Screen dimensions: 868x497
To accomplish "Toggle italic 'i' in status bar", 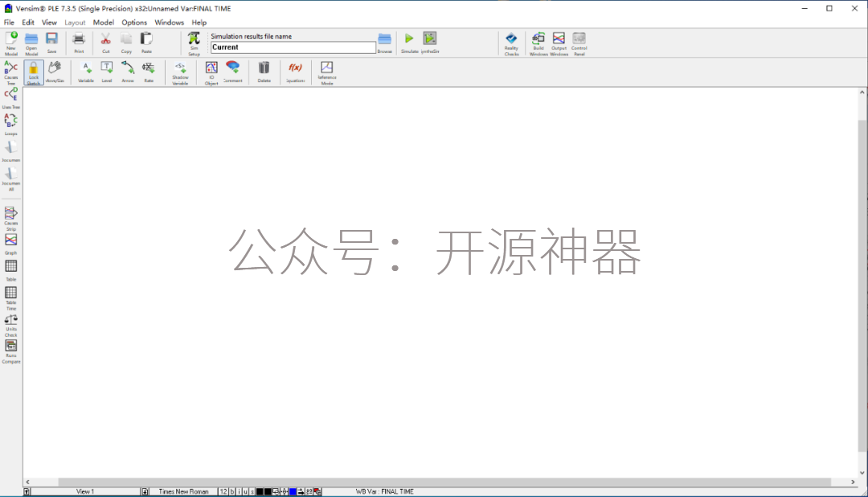I will (x=240, y=491).
